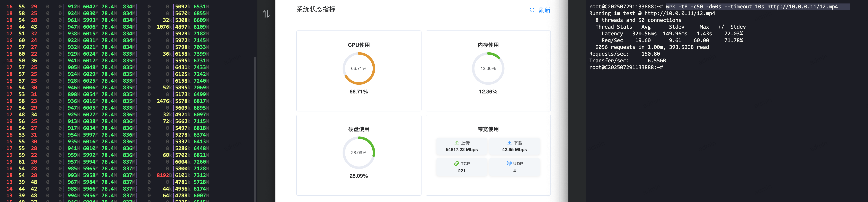The width and height of the screenshot is (868, 202).
Task: Select the 42.65 Mbps download value
Action: click(x=514, y=149)
